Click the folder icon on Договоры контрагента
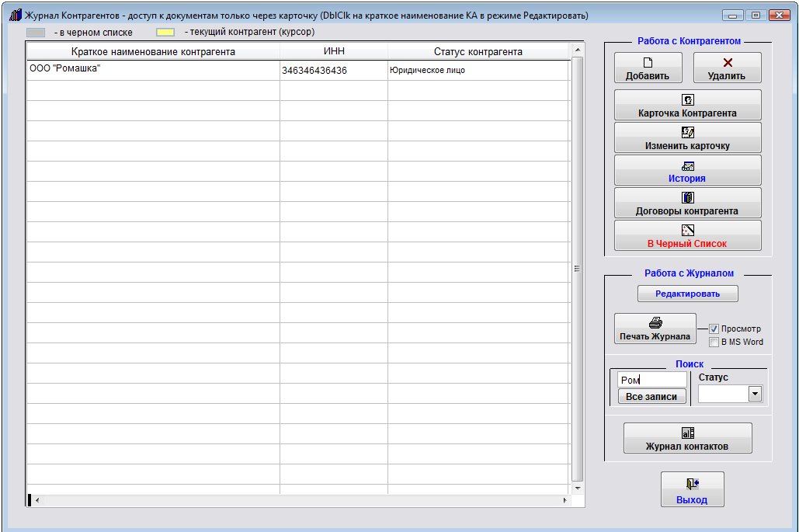 coord(688,198)
